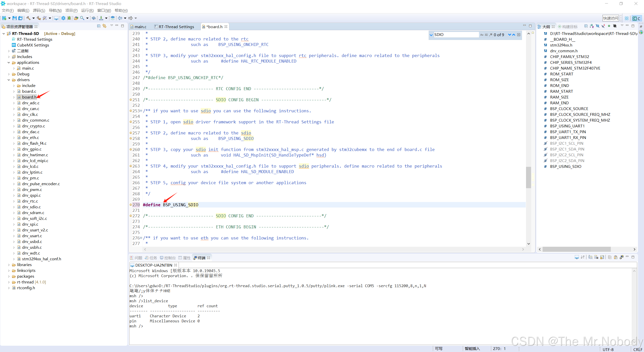The width and height of the screenshot is (644, 352).
Task: Click the green bug debug icon
Action: [x=69, y=18]
